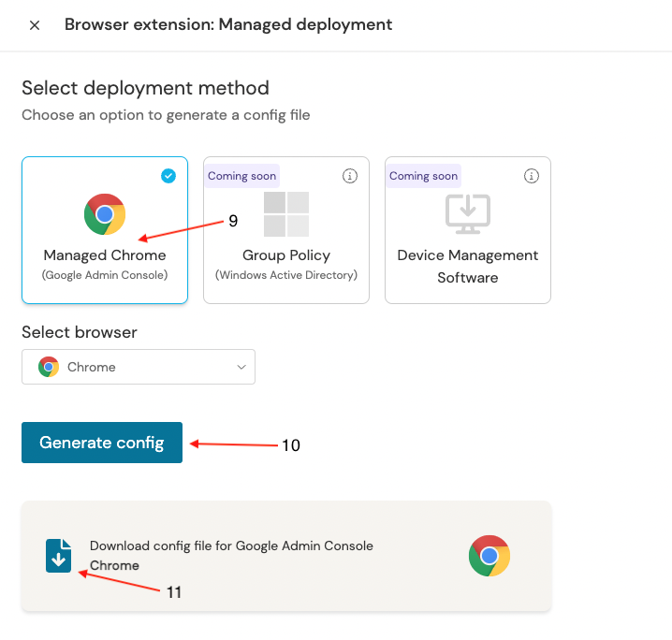Image resolution: width=672 pixels, height=640 pixels.
Task: Click Coming soon badge on Device Management
Action: [x=423, y=176]
